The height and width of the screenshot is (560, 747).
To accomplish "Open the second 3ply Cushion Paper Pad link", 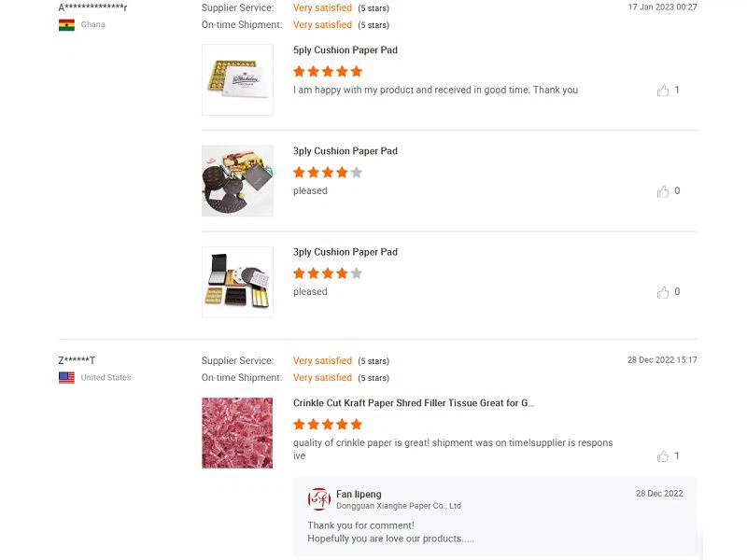I will [345, 252].
